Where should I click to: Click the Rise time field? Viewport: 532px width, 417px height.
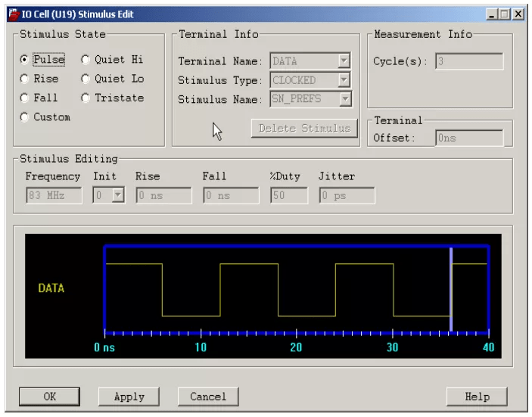pos(163,195)
